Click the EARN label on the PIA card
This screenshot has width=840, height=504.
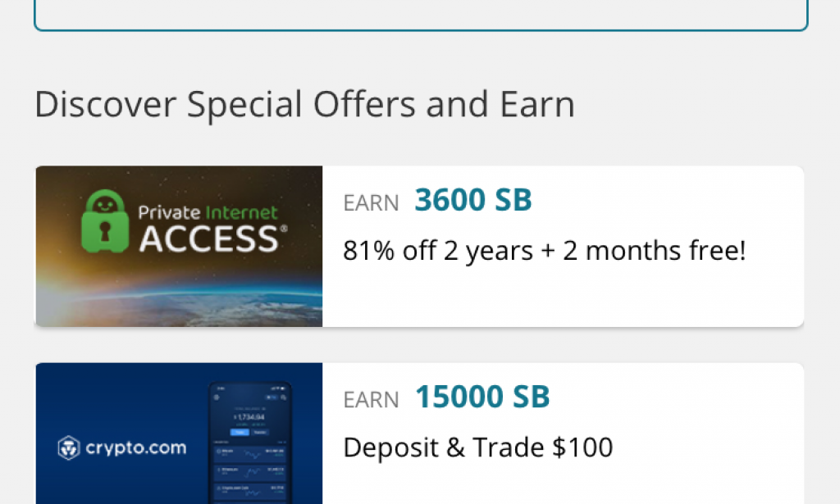[x=371, y=202]
